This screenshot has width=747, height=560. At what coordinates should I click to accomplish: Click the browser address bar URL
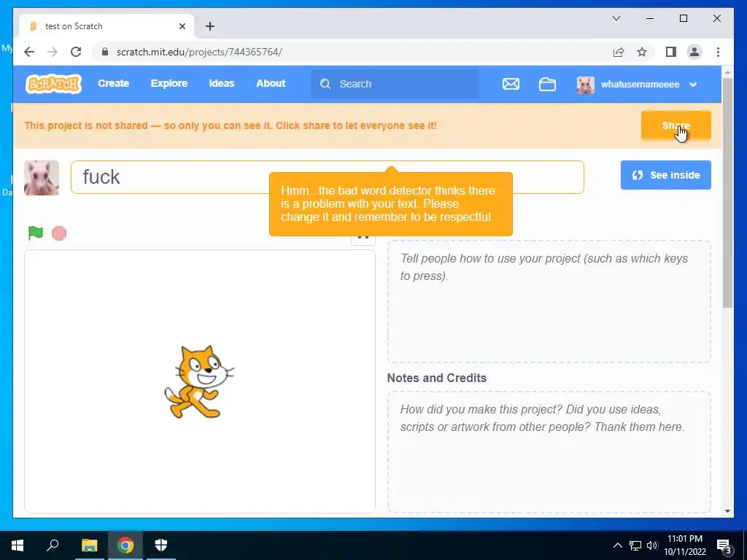click(199, 52)
